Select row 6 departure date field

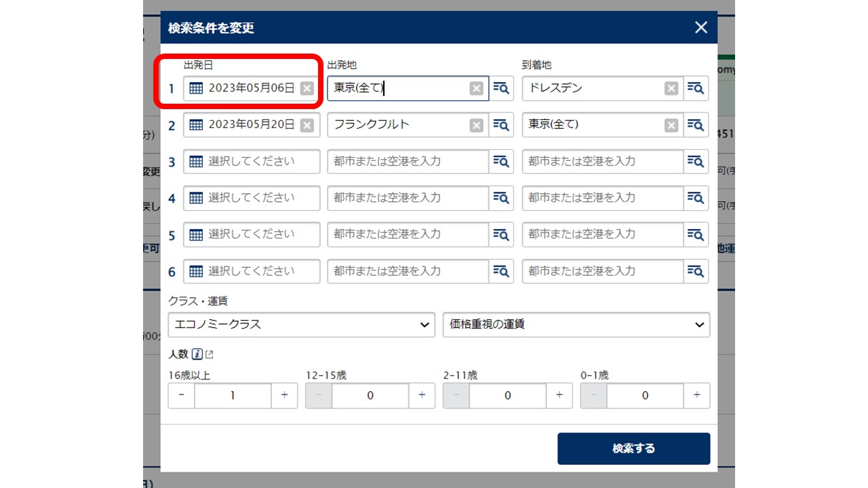click(x=252, y=271)
